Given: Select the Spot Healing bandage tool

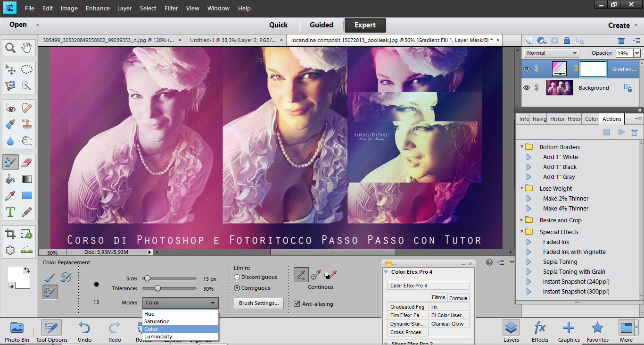Looking at the screenshot, I should point(26,108).
